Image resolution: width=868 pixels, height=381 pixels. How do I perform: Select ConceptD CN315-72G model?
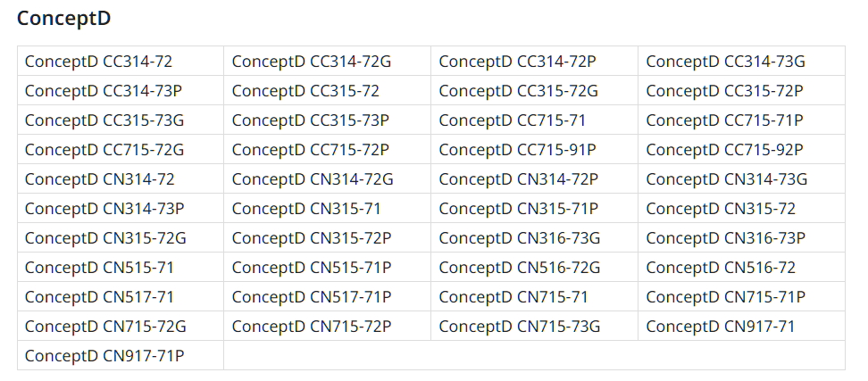[x=121, y=237]
